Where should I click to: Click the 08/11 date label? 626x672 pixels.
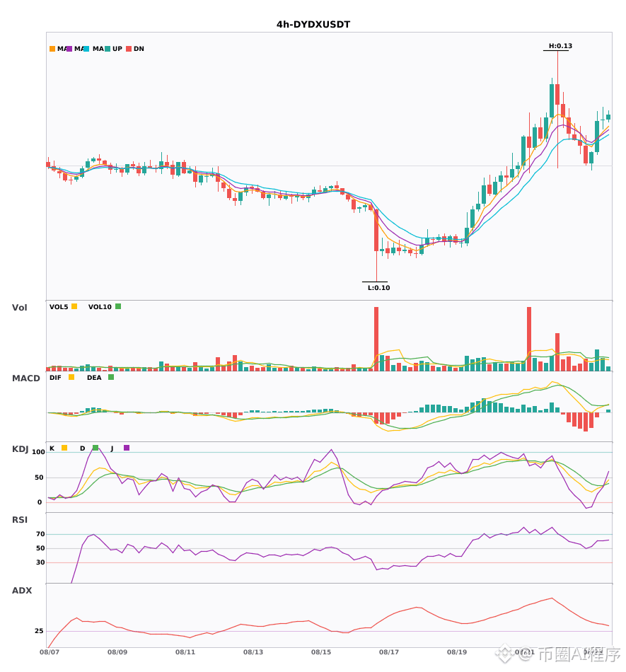click(x=185, y=652)
